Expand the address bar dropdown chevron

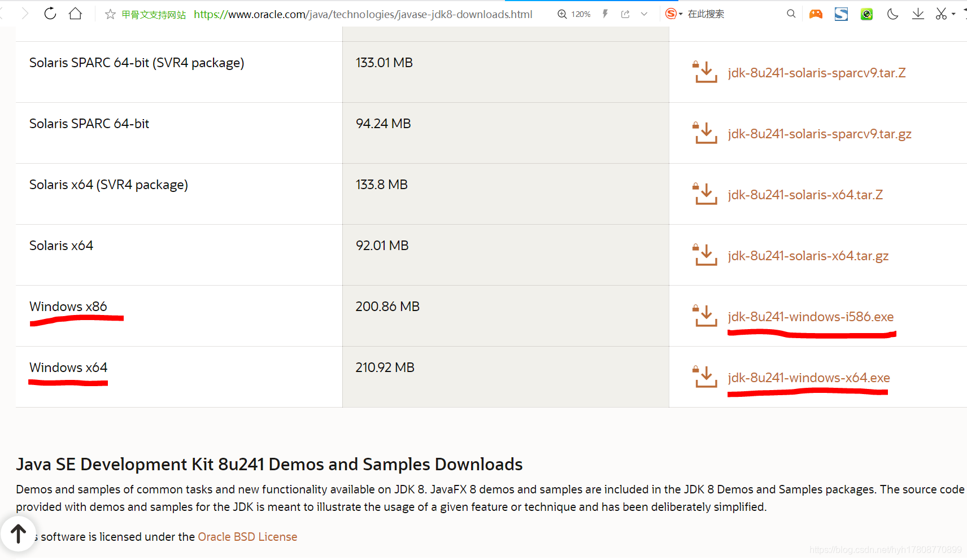coord(644,14)
